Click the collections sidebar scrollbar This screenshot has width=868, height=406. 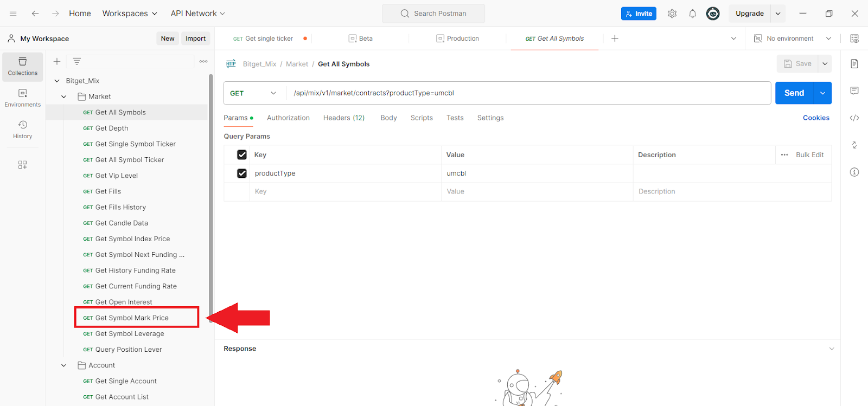coord(210,198)
